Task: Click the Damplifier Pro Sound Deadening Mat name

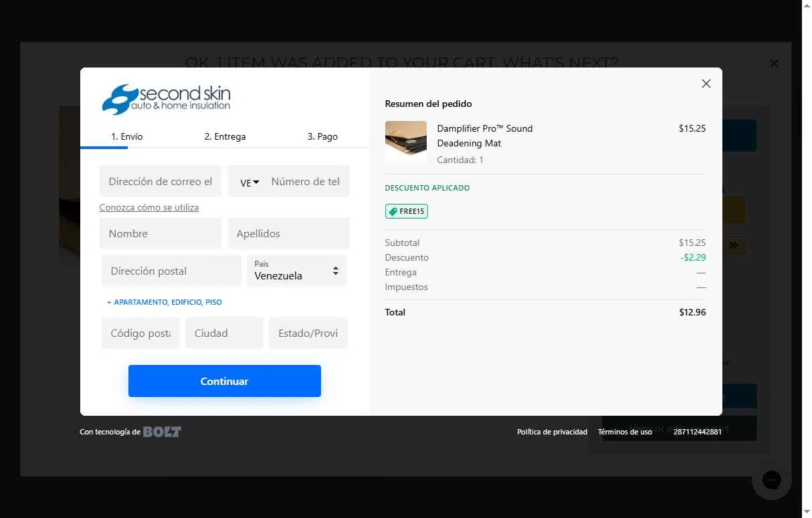Action: tap(485, 136)
